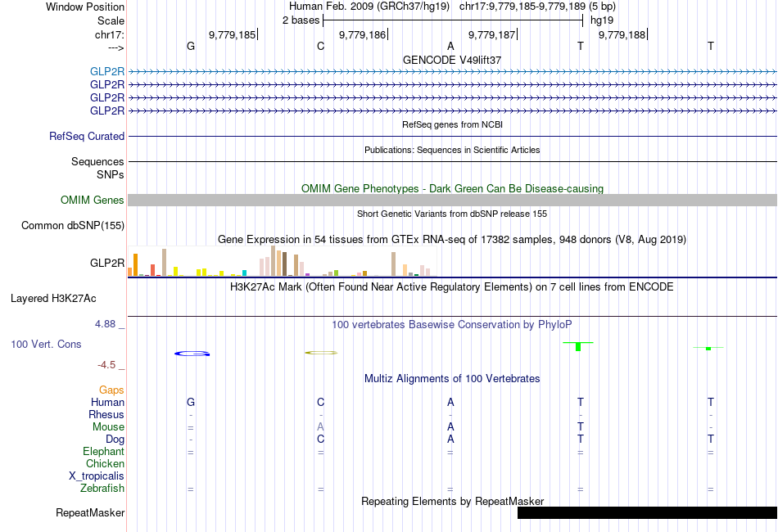
Task: Open the RefSeq genes from NCBI title
Action: coord(452,124)
